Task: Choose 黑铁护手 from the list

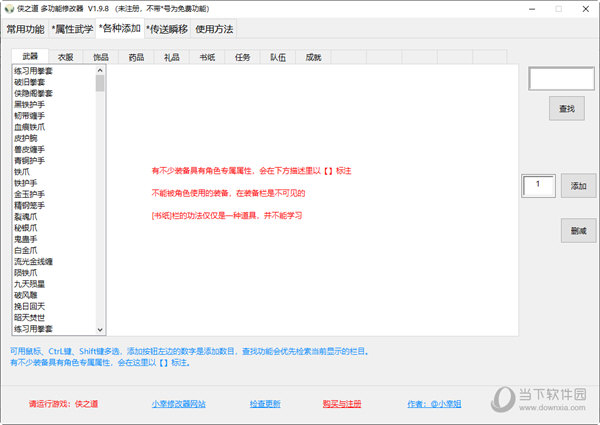Action: [29, 104]
